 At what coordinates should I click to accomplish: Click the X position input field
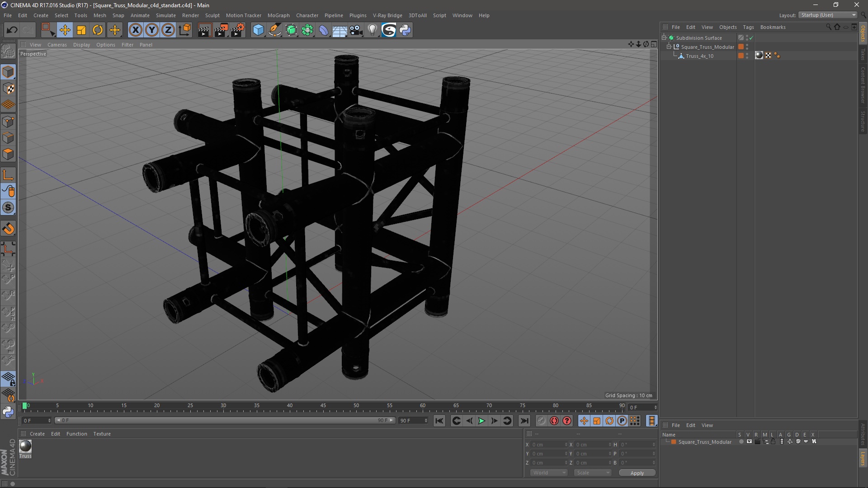tap(548, 445)
